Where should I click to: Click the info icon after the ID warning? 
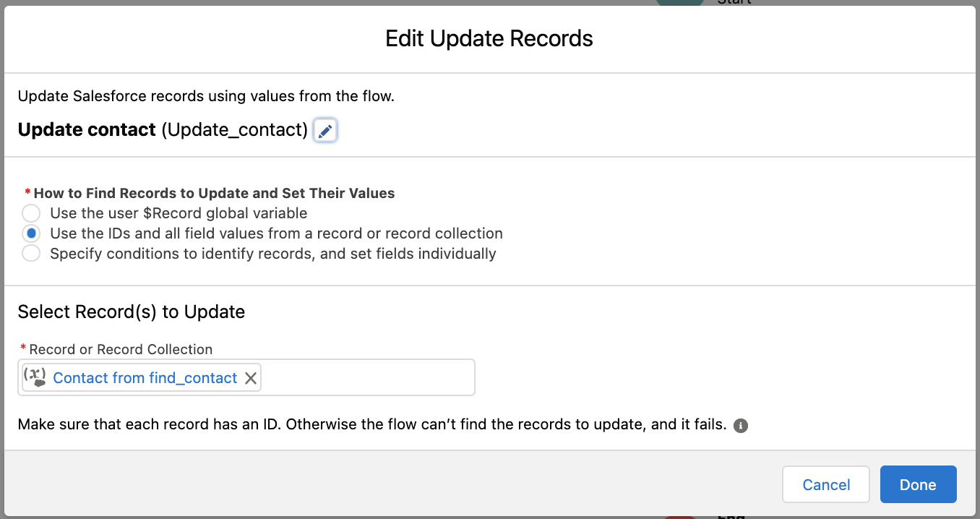(x=740, y=426)
